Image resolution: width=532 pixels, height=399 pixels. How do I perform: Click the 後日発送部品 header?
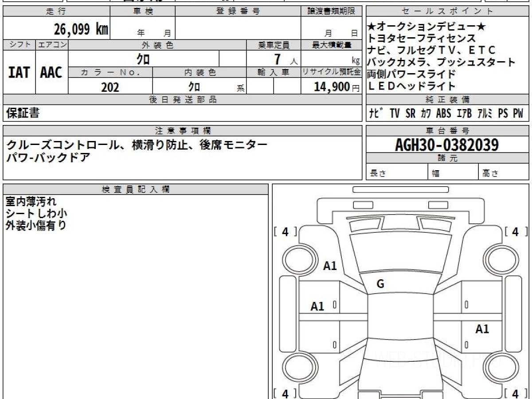coord(183,99)
